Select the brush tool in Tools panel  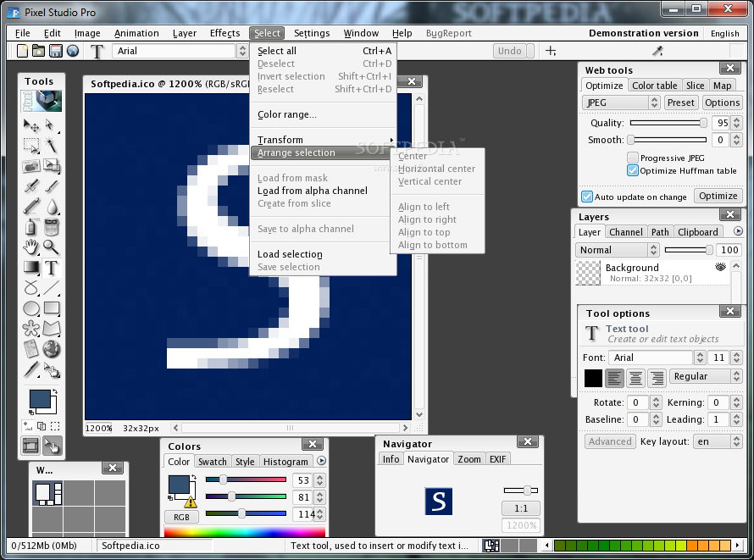pyautogui.click(x=51, y=186)
